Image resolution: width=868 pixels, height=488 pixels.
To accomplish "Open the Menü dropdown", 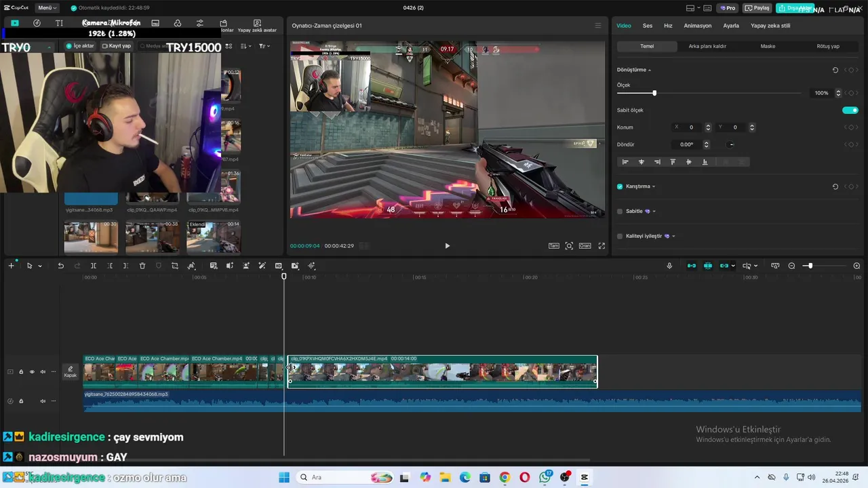I will click(47, 7).
